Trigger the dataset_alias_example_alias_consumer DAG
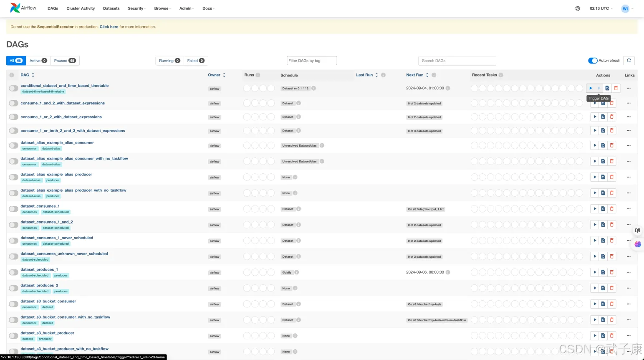This screenshot has width=644, height=360. click(595, 145)
